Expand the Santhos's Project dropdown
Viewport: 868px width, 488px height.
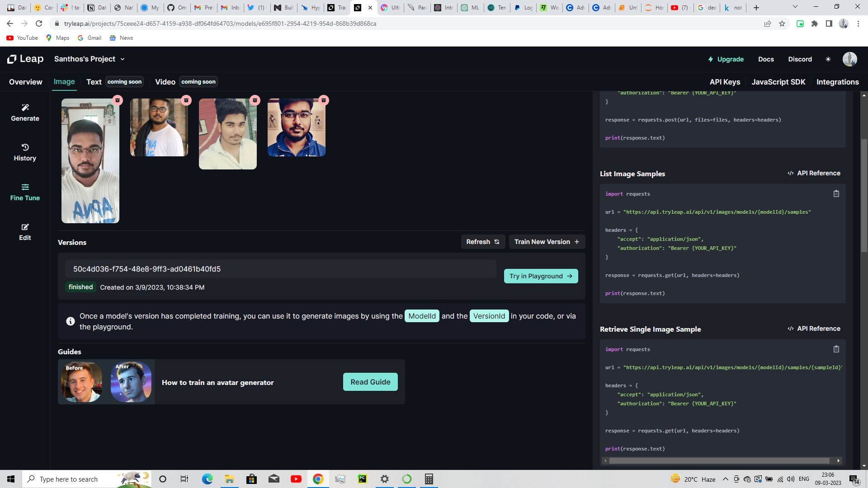click(x=89, y=59)
